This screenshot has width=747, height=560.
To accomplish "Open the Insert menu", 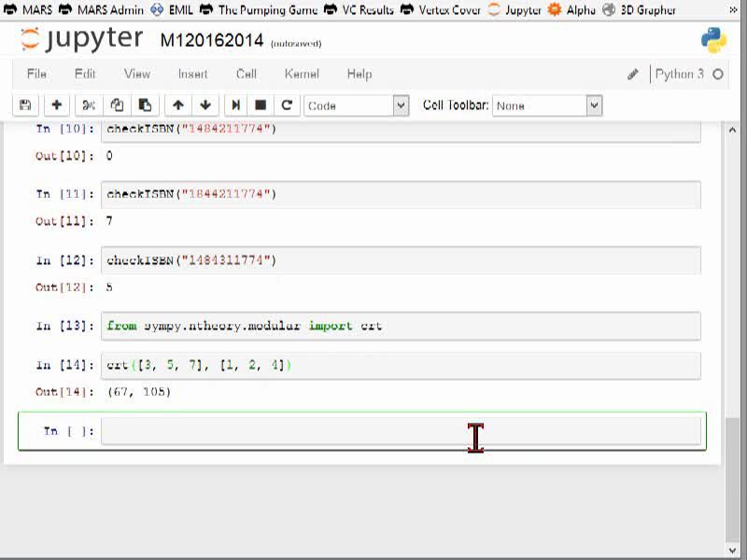I will click(193, 74).
